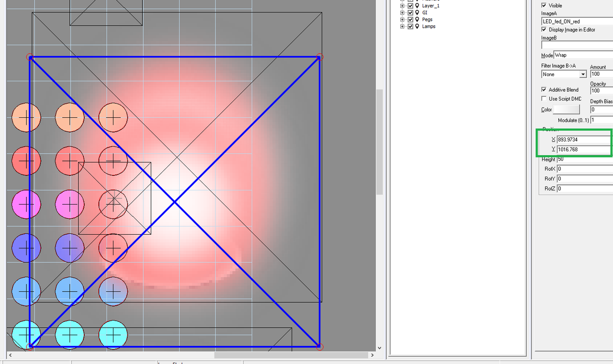613x364 pixels.
Task: Select the leftmost red lamp
Action: tap(26, 161)
